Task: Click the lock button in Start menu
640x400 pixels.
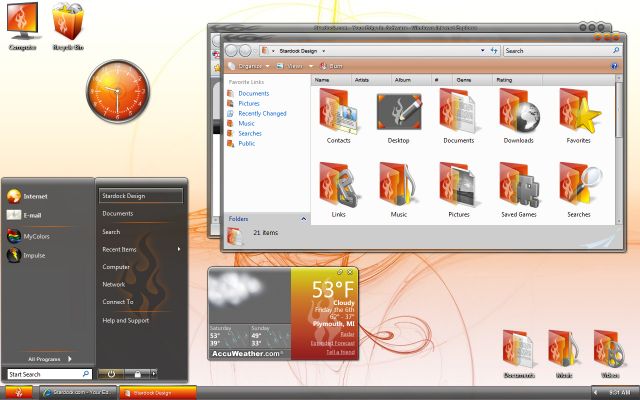Action: click(x=137, y=374)
